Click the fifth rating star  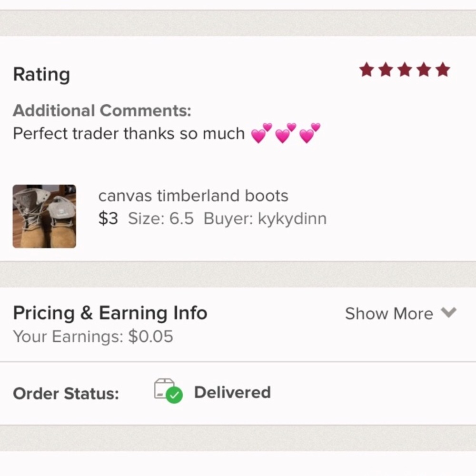[443, 69]
